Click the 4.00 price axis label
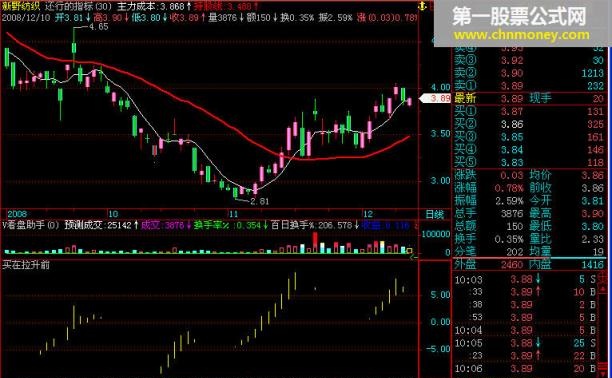Image resolution: width=612 pixels, height=378 pixels. pyautogui.click(x=440, y=87)
